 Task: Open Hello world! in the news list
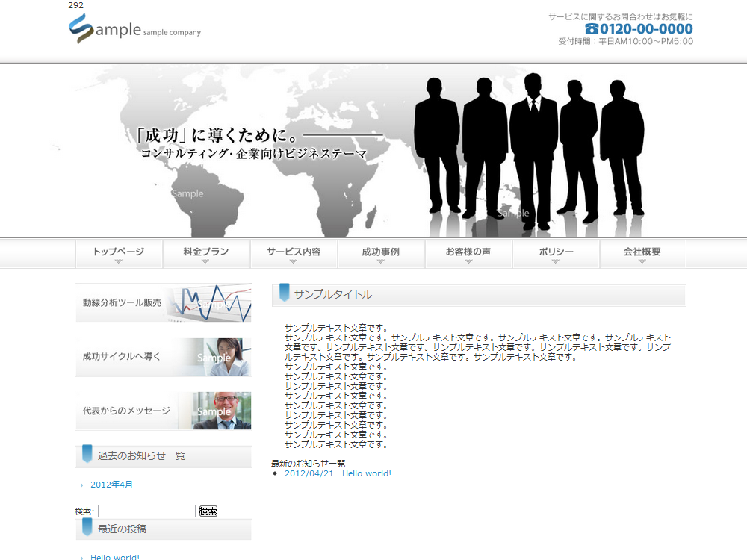tap(367, 473)
